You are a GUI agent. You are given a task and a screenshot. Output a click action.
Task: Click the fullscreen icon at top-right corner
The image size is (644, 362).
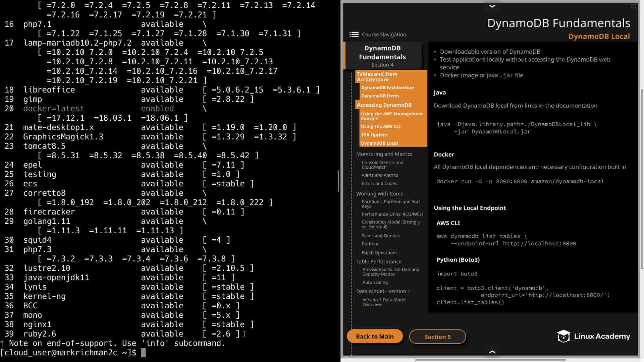point(633,6)
